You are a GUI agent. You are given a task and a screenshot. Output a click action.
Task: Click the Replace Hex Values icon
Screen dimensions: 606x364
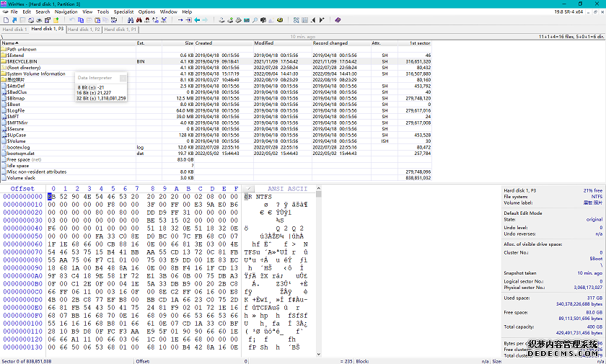(164, 20)
